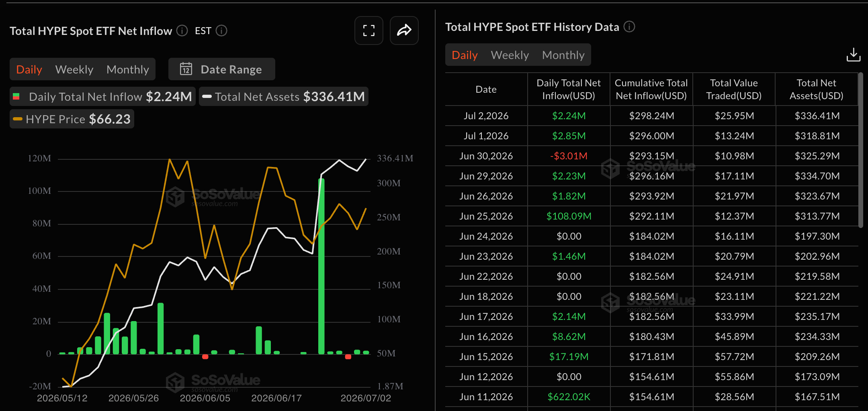
Task: Click the history table vertical scrollbar
Action: pyautogui.click(x=860, y=150)
